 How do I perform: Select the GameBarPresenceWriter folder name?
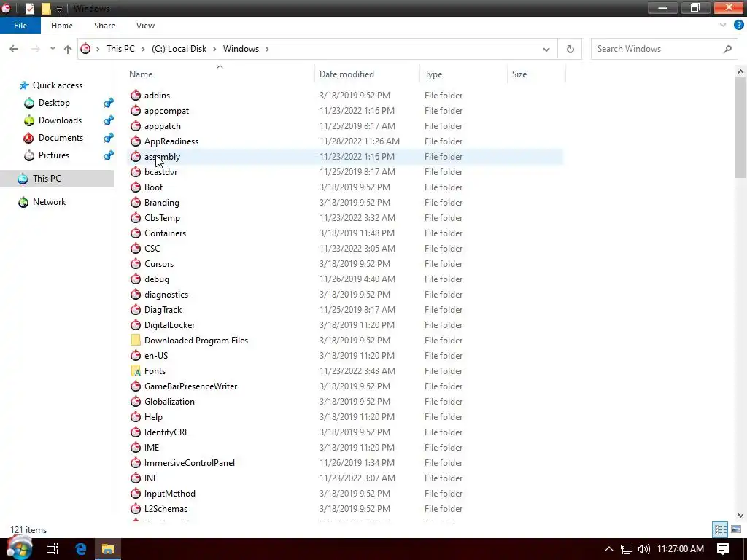(190, 386)
